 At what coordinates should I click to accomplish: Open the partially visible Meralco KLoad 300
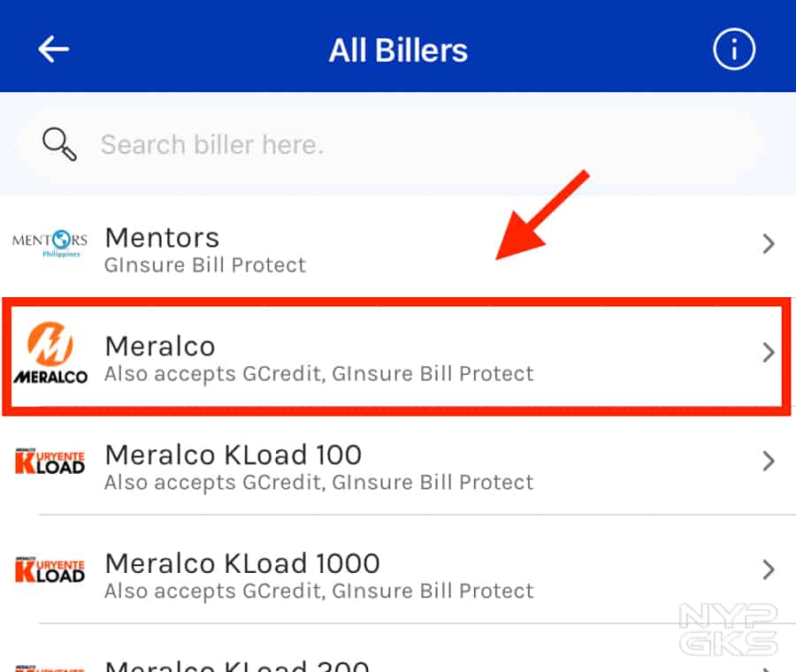click(x=237, y=665)
